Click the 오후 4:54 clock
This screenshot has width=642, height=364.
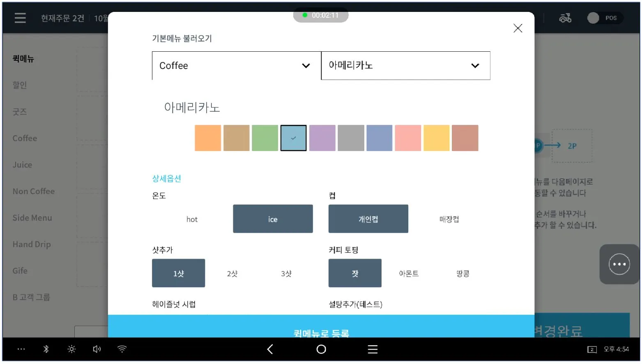616,349
